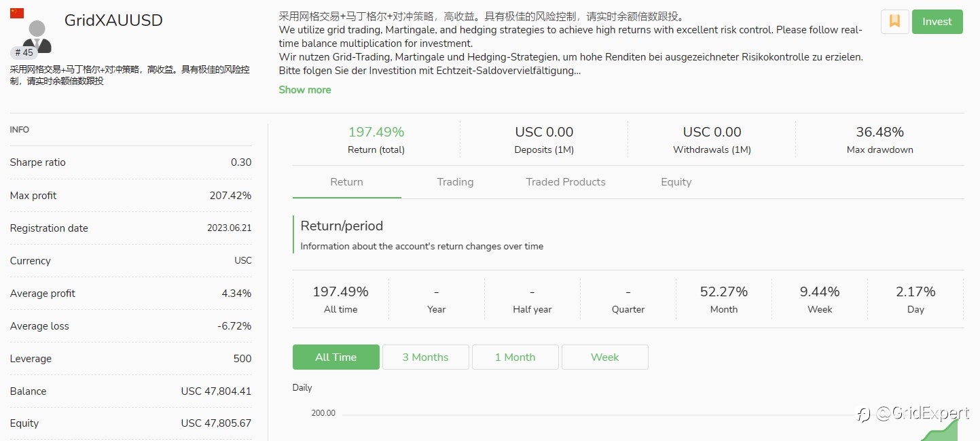
Task: Click the Sharpe ratio row
Action: click(130, 162)
